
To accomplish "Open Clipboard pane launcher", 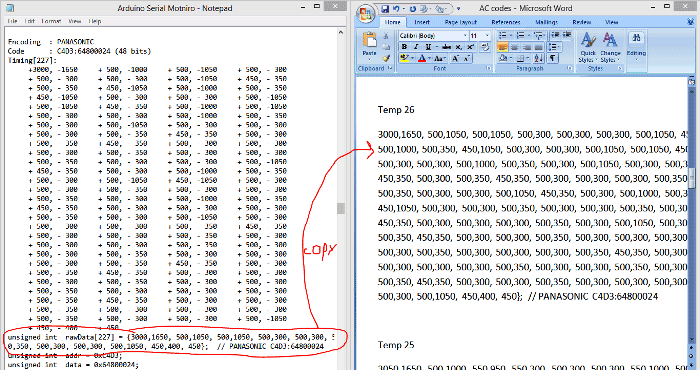I will click(x=390, y=68).
